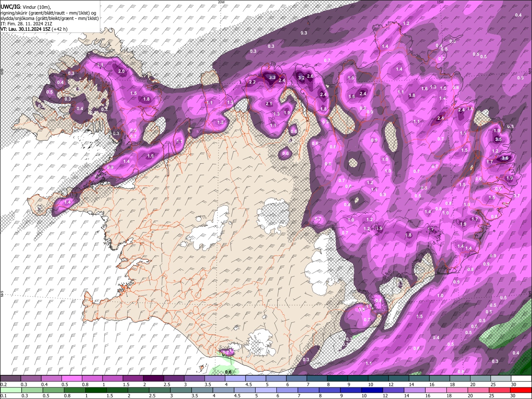
Task: Pick the bottom legend pale green swatch between 0.1 and 0.3
Action: pyautogui.click(x=10, y=390)
